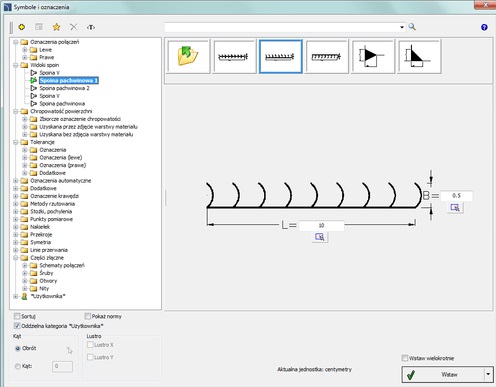Expand Oznaczenia automatyczne folder

pyautogui.click(x=16, y=181)
